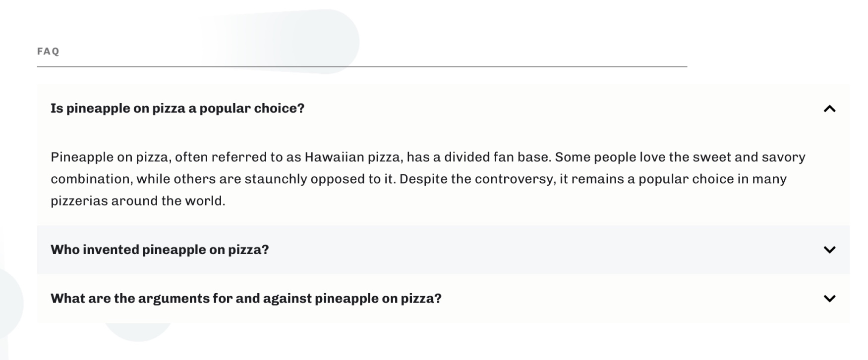Click the FAQ section heading
This screenshot has width=868, height=360.
(48, 51)
